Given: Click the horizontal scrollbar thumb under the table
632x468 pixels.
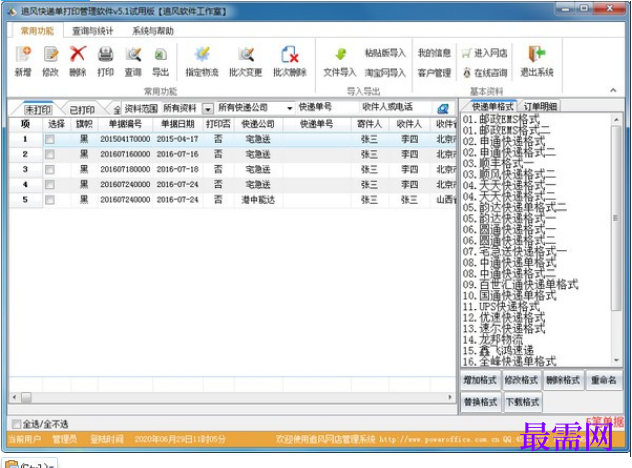Looking at the screenshot, I should (x=26, y=398).
